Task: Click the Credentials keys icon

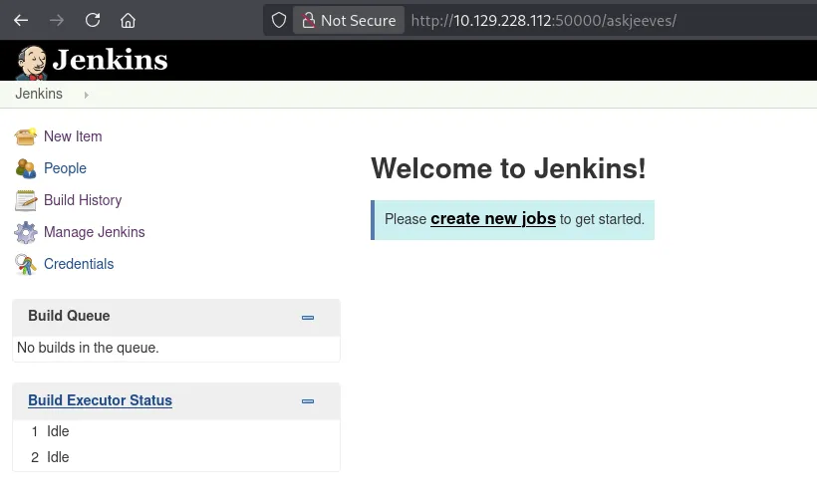Action: (26, 265)
